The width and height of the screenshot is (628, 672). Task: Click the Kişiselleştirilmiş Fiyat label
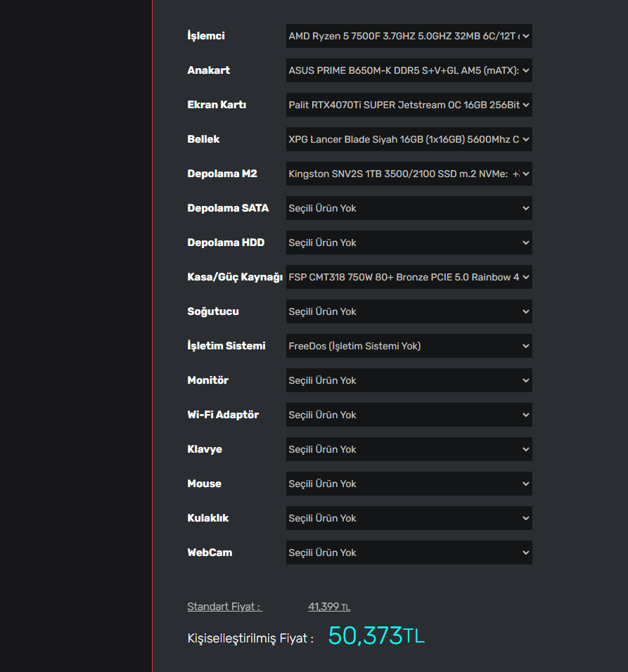250,638
